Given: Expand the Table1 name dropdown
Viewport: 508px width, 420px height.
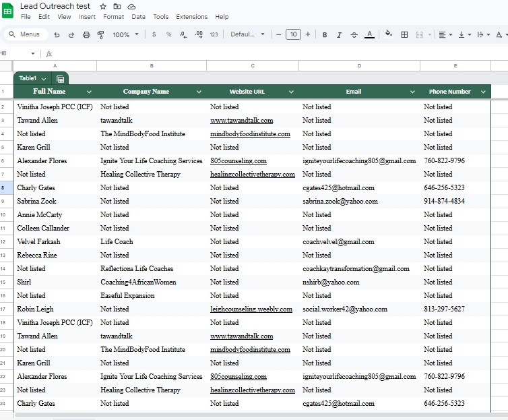Looking at the screenshot, I should [x=44, y=79].
